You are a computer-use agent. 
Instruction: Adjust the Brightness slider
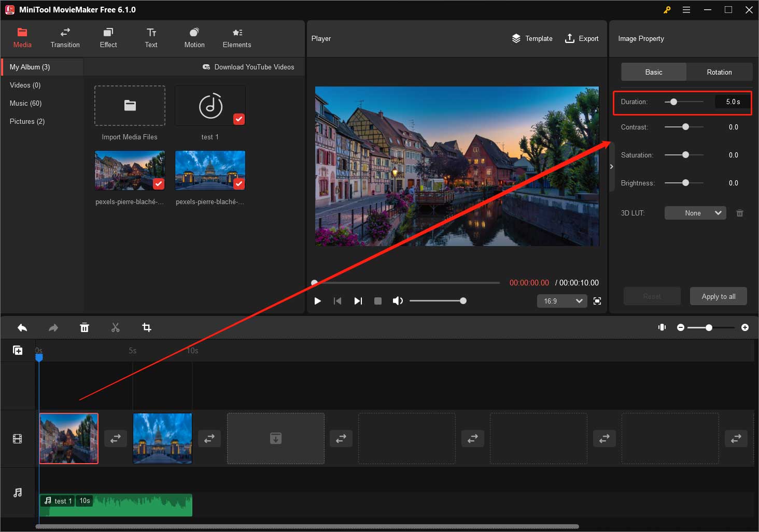coord(684,183)
